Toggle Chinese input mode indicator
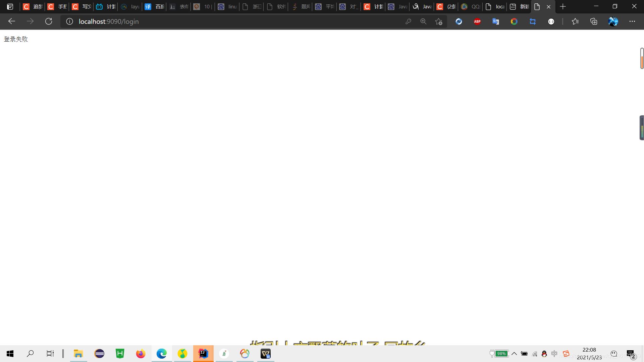 click(x=554, y=354)
